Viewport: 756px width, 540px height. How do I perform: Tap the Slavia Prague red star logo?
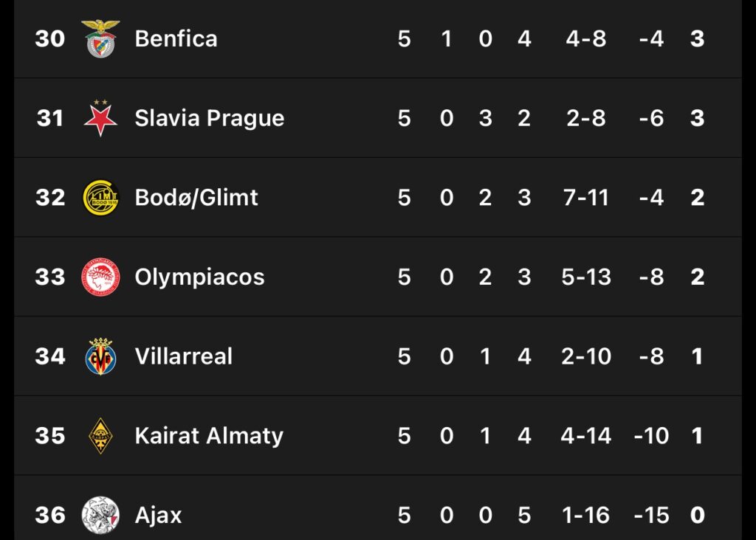(100, 118)
